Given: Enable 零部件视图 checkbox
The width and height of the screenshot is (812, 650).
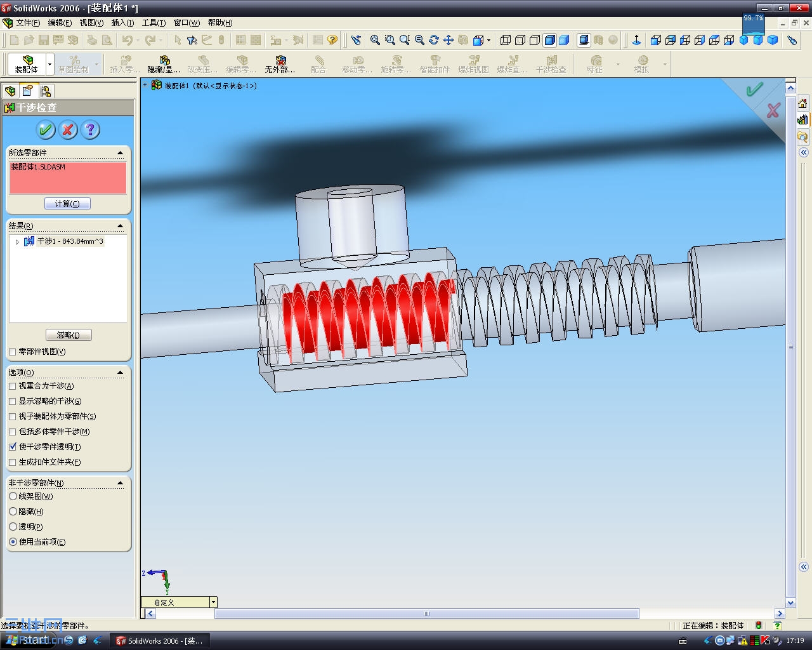Looking at the screenshot, I should 13,352.
